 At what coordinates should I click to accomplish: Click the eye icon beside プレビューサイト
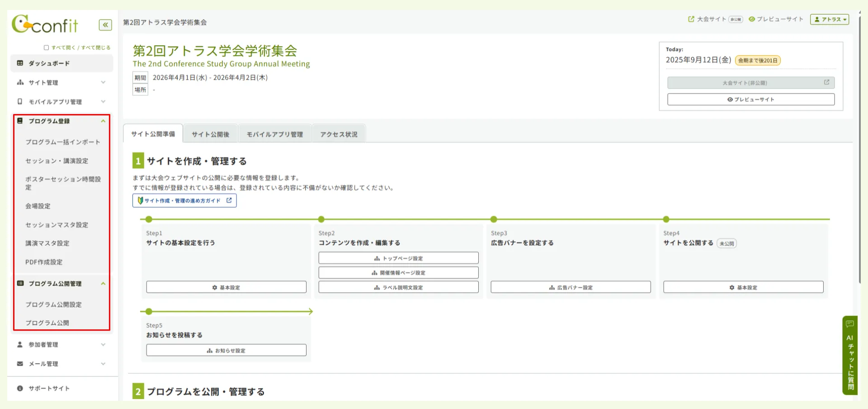click(752, 19)
